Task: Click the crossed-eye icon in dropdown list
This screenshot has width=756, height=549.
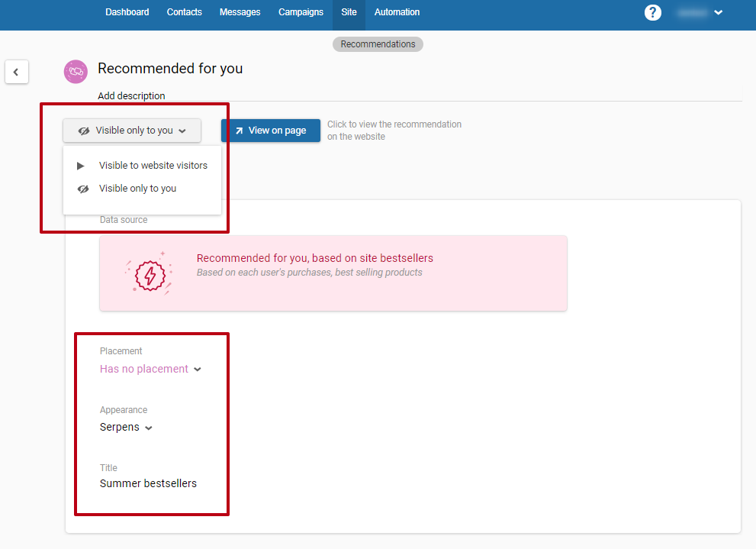Action: (x=83, y=189)
